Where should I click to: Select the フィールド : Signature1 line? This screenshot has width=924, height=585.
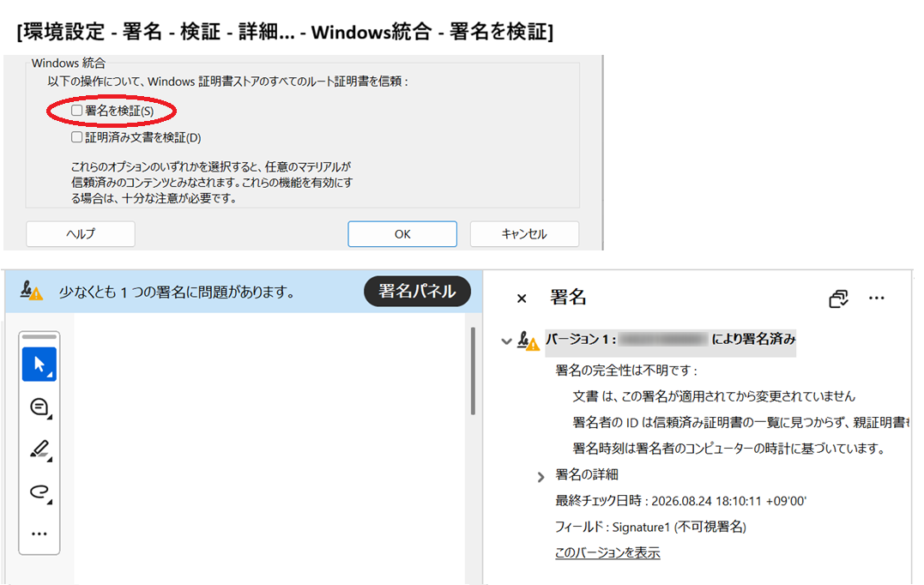point(650,527)
